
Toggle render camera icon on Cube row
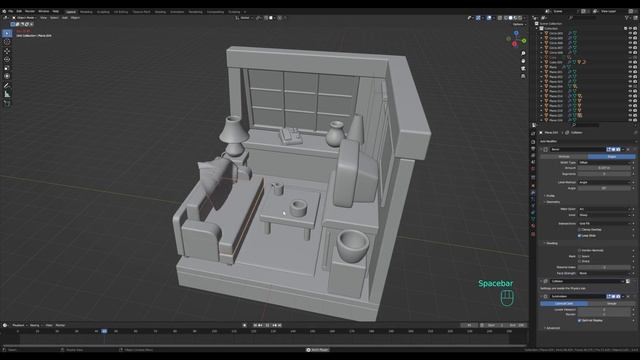pos(635,62)
